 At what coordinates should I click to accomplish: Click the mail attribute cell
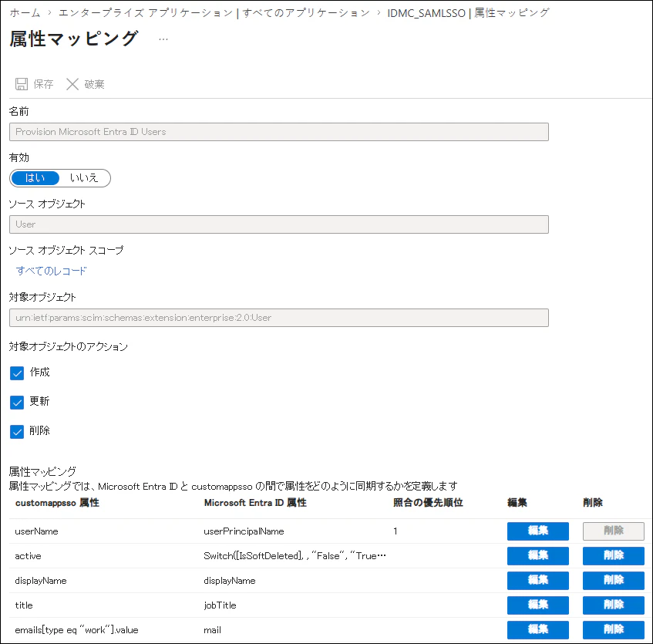(x=212, y=630)
